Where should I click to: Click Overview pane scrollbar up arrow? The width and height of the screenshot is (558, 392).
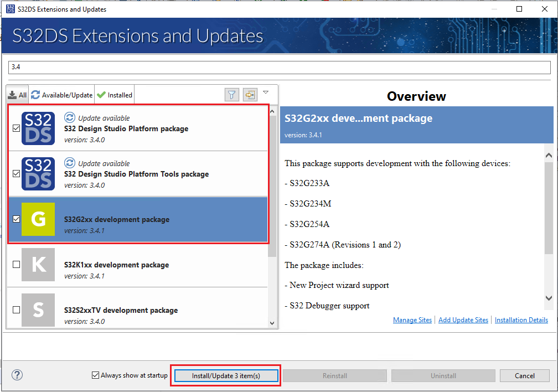tap(549, 155)
